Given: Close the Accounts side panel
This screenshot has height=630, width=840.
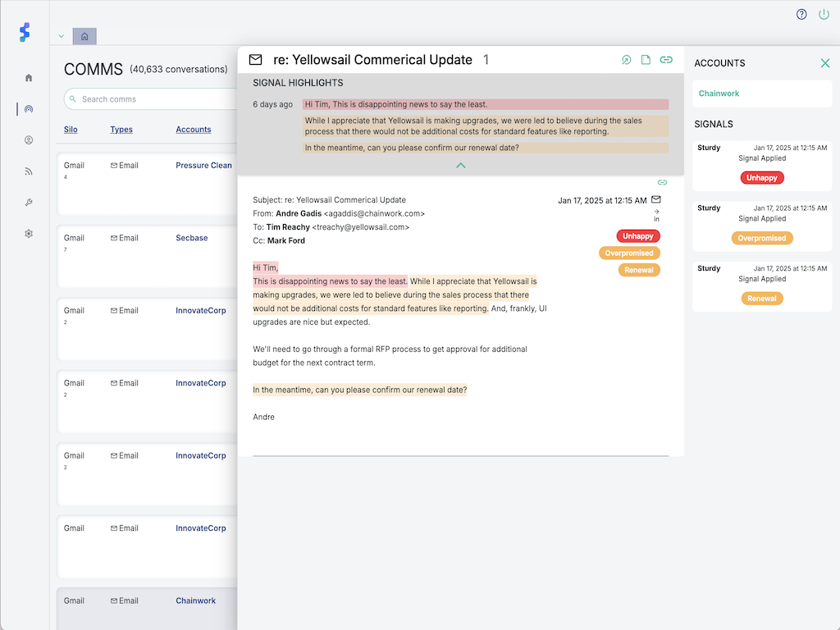Looking at the screenshot, I should click(825, 63).
